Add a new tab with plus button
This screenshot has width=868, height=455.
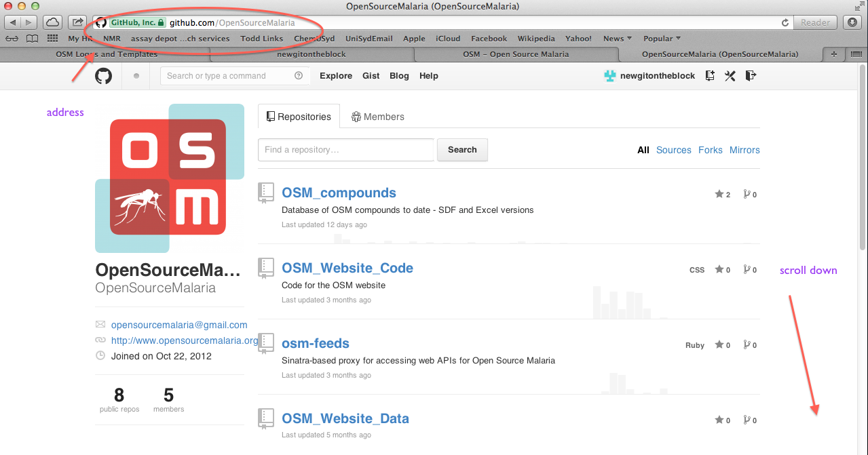click(834, 54)
